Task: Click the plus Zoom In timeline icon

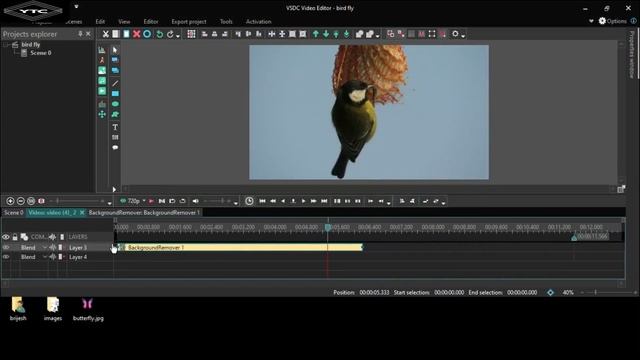Action: 10,201
